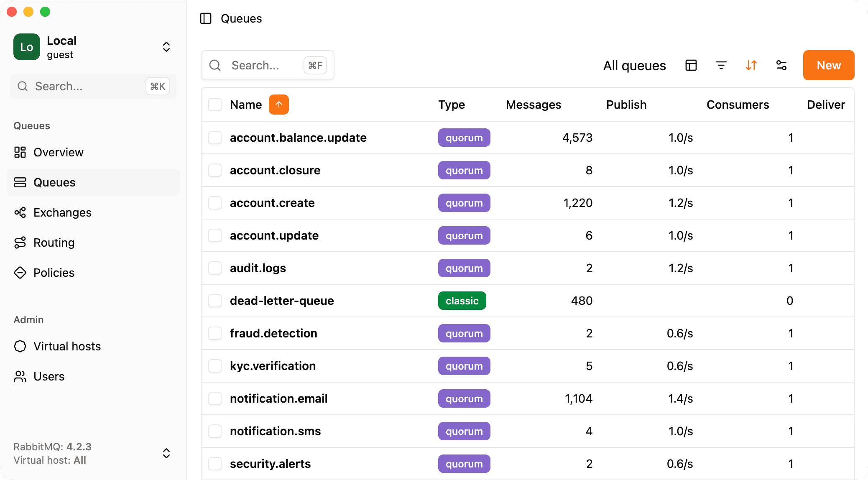868x480 pixels.
Task: Open the orange sort arrows icon
Action: click(x=751, y=65)
